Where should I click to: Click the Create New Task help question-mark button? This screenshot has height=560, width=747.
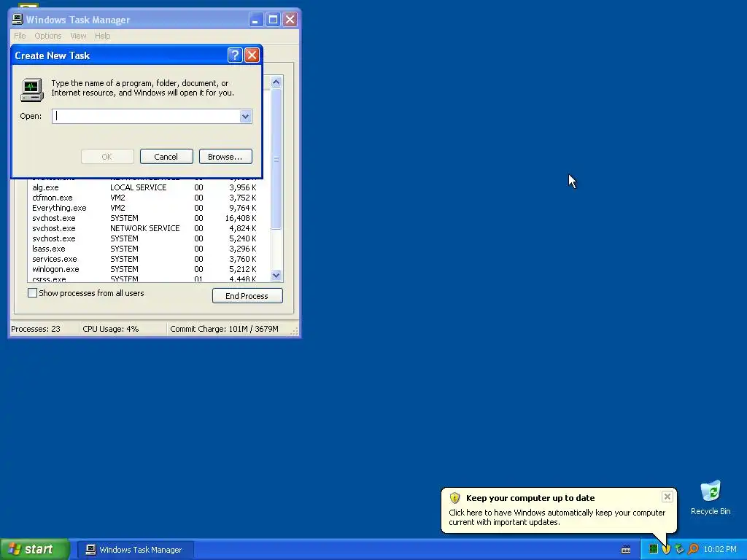coord(235,55)
